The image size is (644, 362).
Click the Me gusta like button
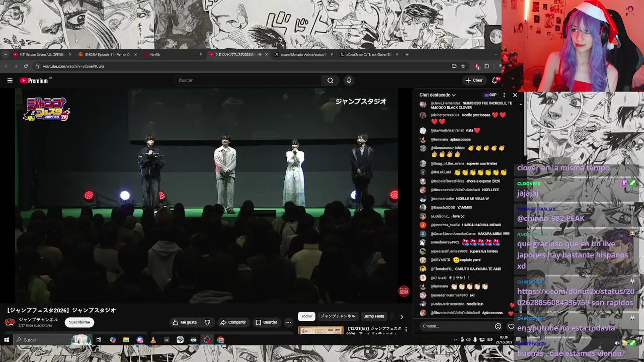(x=185, y=322)
